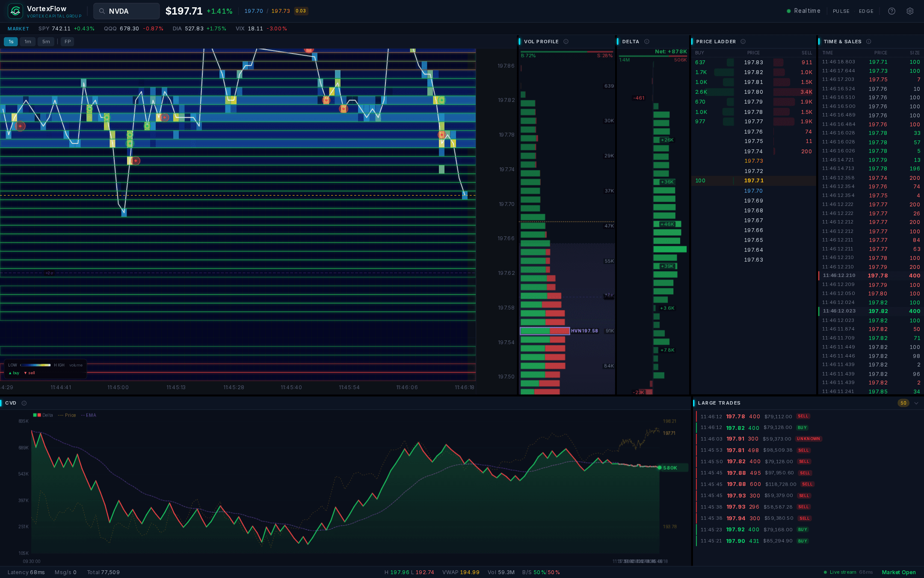924x578 pixels.
Task: Click the 580K CVD value marker
Action: pos(670,468)
